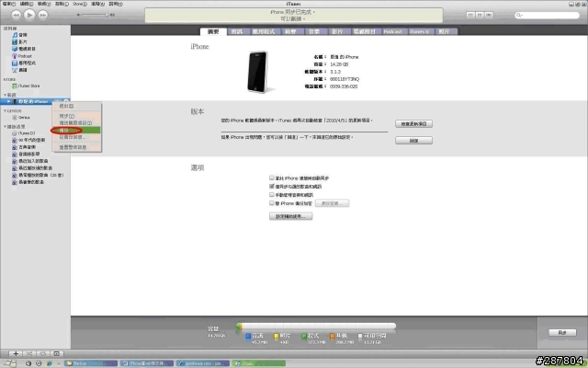Click in the search field at top right
This screenshot has width=588, height=368.
click(548, 15)
